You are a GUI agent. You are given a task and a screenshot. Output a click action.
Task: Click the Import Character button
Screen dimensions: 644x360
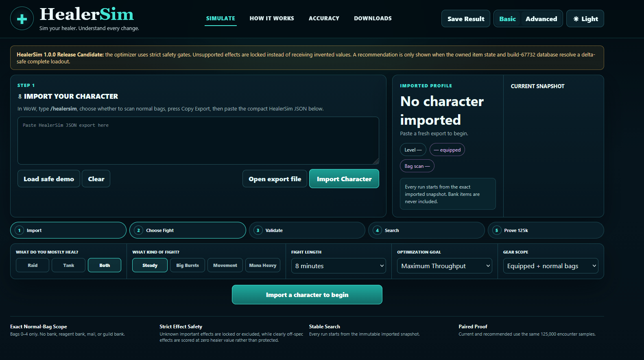point(344,179)
